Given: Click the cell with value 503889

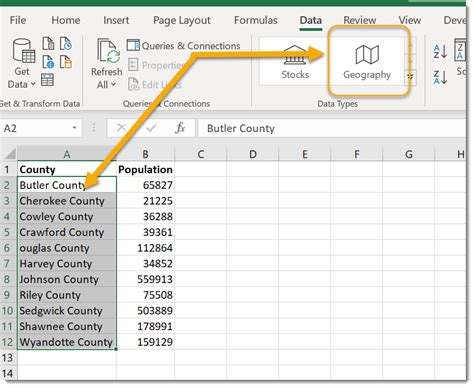Looking at the screenshot, I should point(145,310).
